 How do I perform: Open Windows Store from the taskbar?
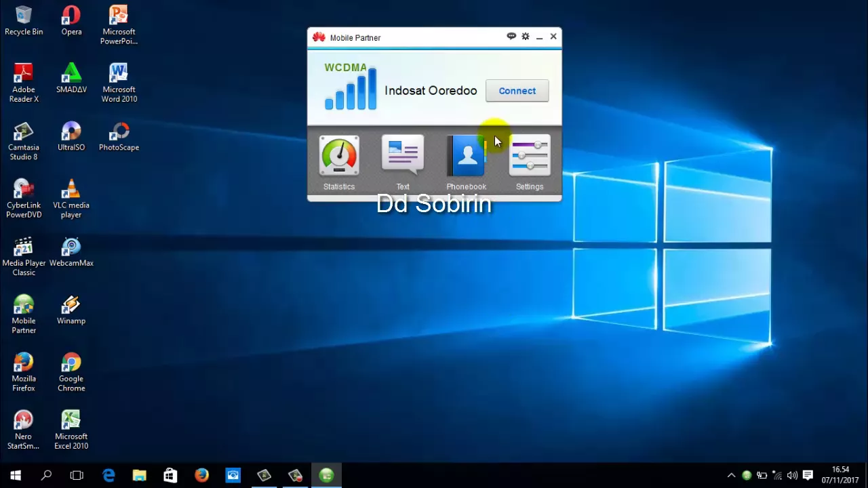170,475
